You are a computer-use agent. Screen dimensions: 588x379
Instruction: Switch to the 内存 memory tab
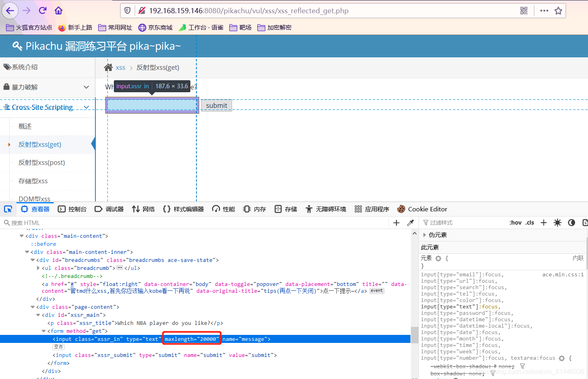(x=255, y=209)
